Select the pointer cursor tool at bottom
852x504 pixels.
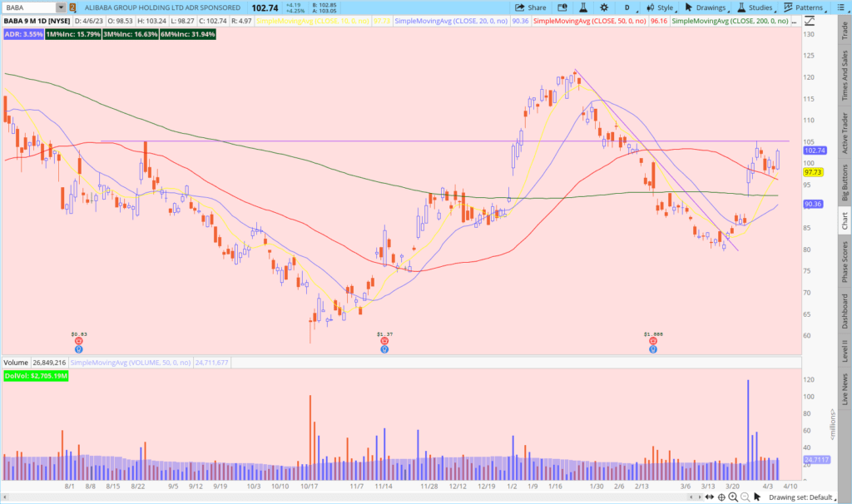pos(757,497)
